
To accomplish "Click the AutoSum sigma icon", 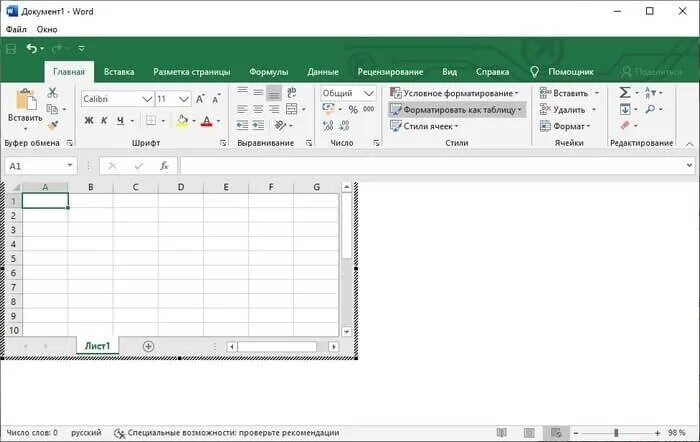I will click(625, 92).
